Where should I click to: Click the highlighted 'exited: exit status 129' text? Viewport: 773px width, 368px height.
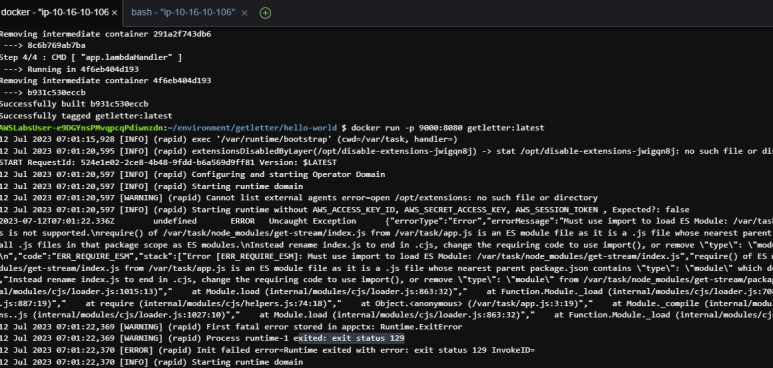tap(350, 338)
